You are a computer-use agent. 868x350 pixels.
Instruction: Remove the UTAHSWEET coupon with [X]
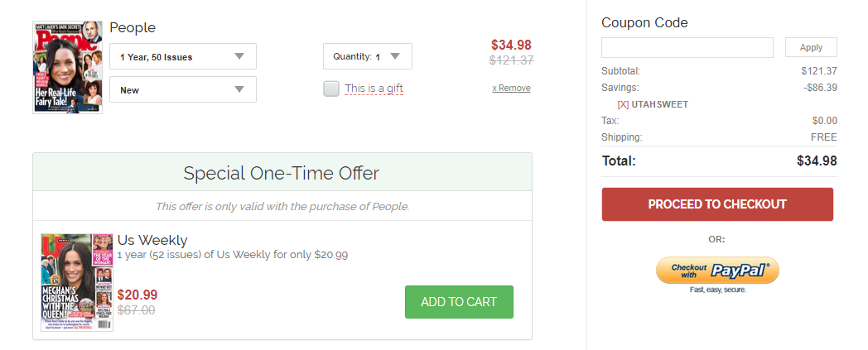623,104
